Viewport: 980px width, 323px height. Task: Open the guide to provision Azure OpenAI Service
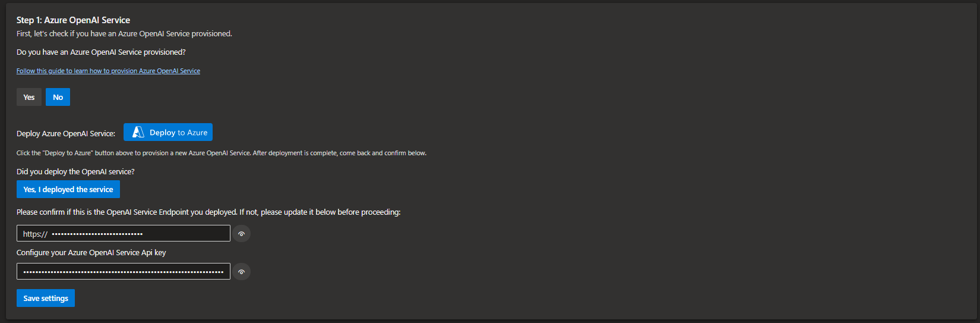108,71
